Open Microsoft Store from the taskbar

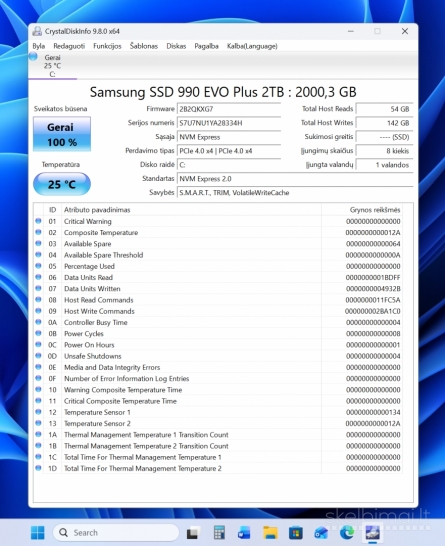coord(296,533)
